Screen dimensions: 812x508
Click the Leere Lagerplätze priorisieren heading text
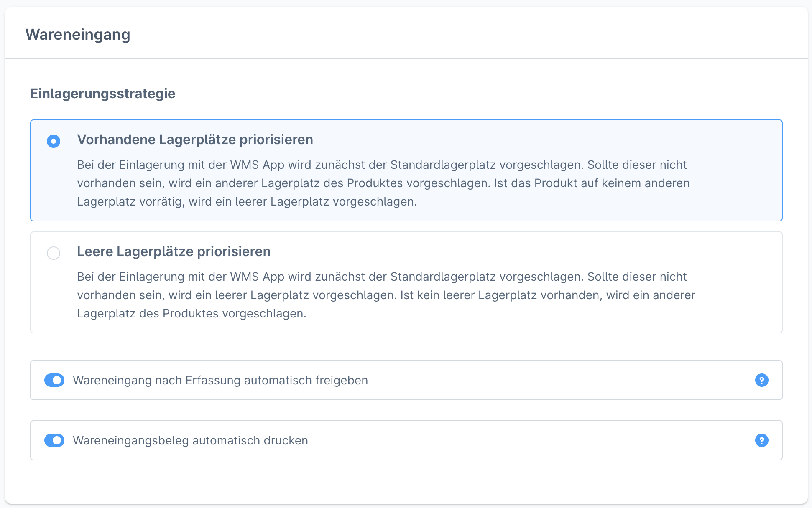[x=174, y=251]
